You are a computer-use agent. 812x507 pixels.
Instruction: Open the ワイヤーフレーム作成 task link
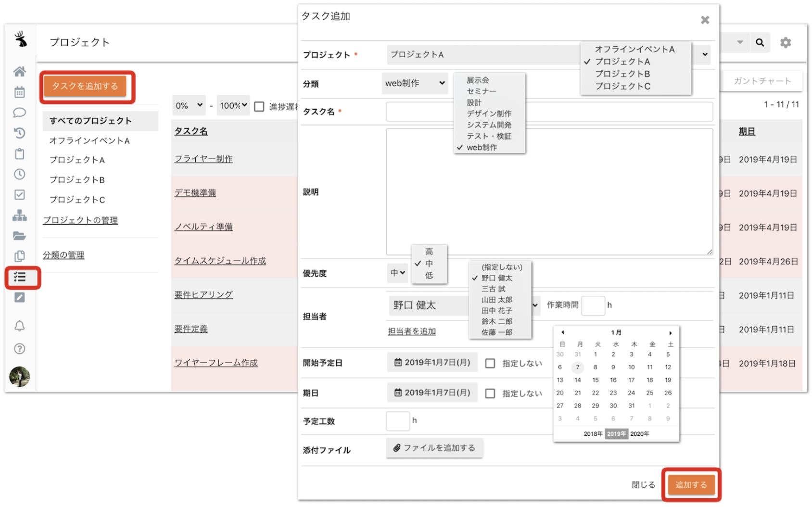pos(216,363)
